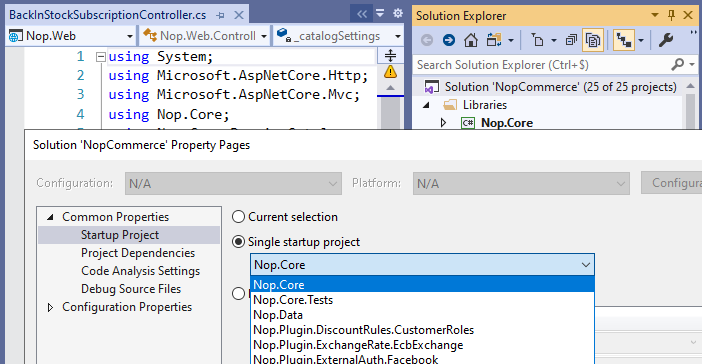Click in Search Solution Explorer field
The height and width of the screenshot is (364, 702).
click(x=542, y=65)
